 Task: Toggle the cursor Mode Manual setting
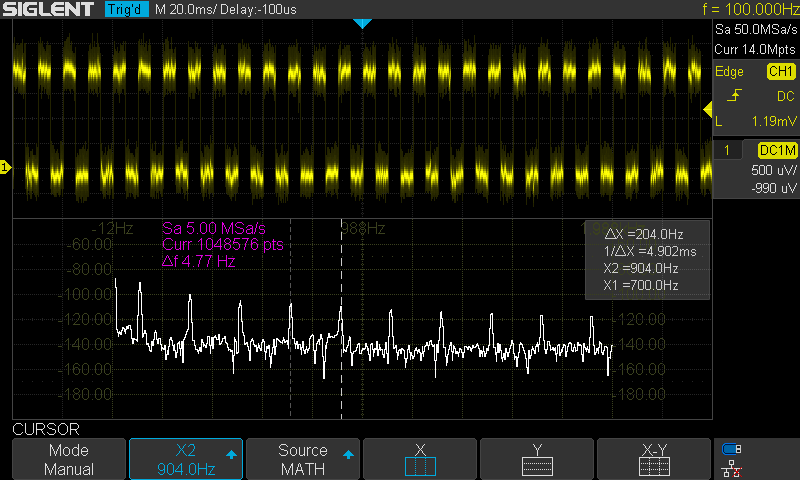pos(69,459)
